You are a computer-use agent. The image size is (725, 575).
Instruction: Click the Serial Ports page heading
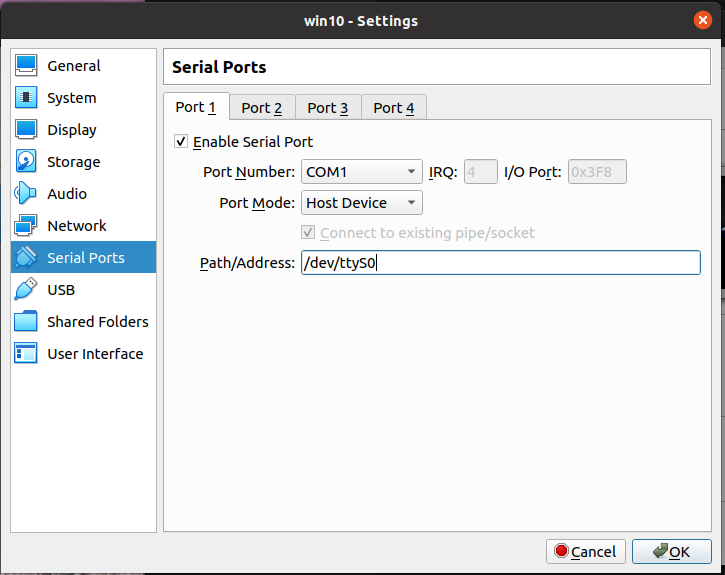pyautogui.click(x=219, y=67)
